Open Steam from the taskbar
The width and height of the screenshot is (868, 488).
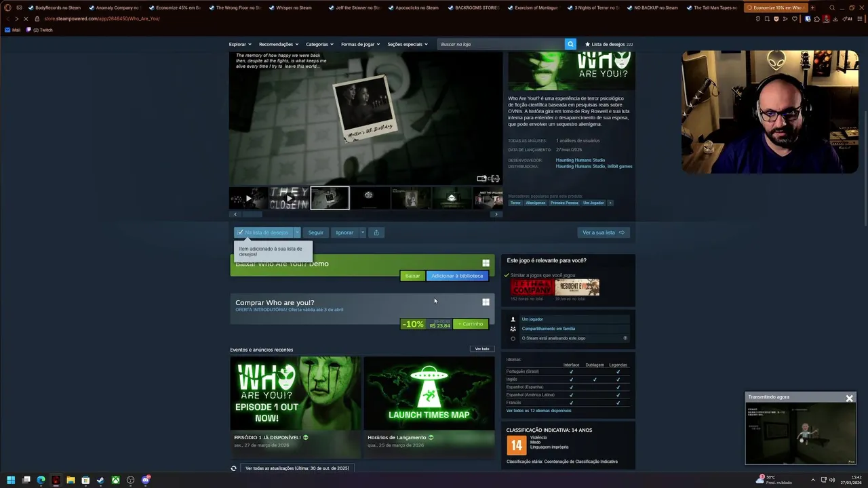click(x=100, y=480)
